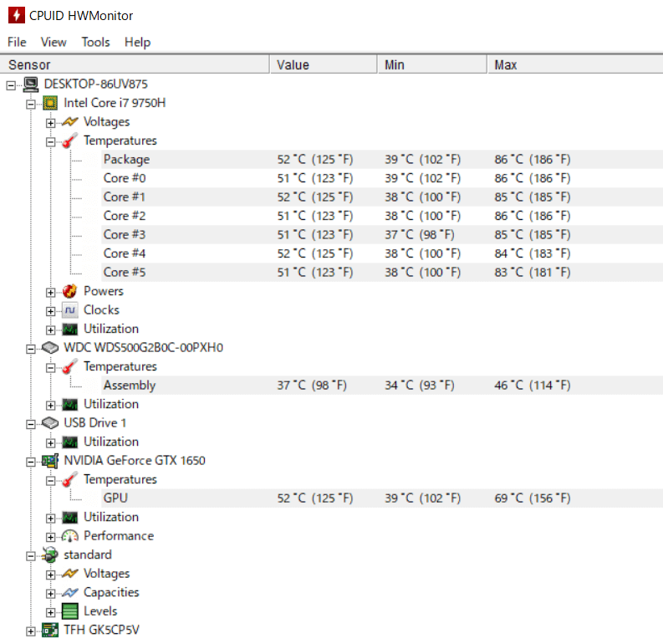663x644 pixels.
Task: Click the battery plug icon next to standard
Action: point(50,555)
